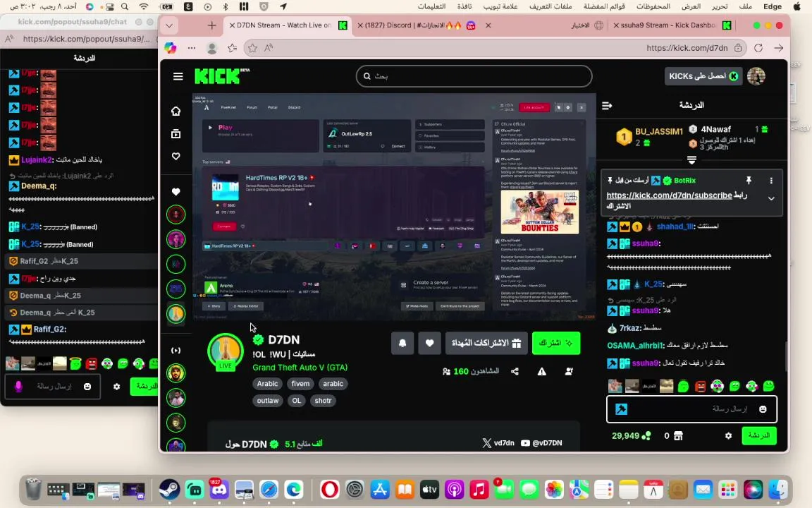Click the stream video player
The height and width of the screenshot is (508, 812).
pyautogui.click(x=394, y=206)
